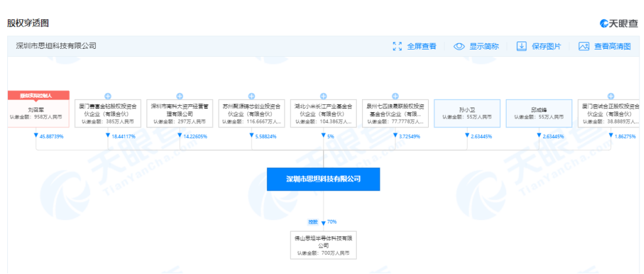This screenshot has height=274, width=644.
Task: Select shareholder card 刘召军
Action: pos(38,113)
